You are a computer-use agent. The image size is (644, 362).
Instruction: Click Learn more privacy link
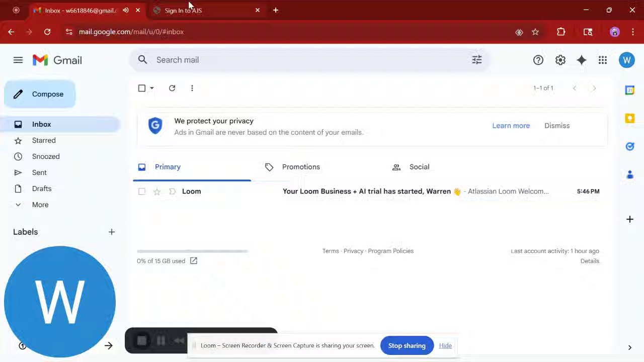coord(511,126)
